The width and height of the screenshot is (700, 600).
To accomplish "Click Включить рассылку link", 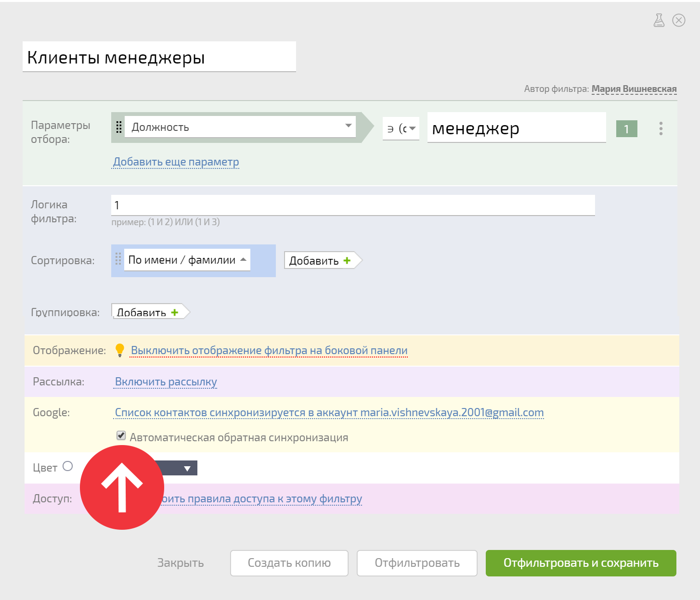I will (166, 382).
